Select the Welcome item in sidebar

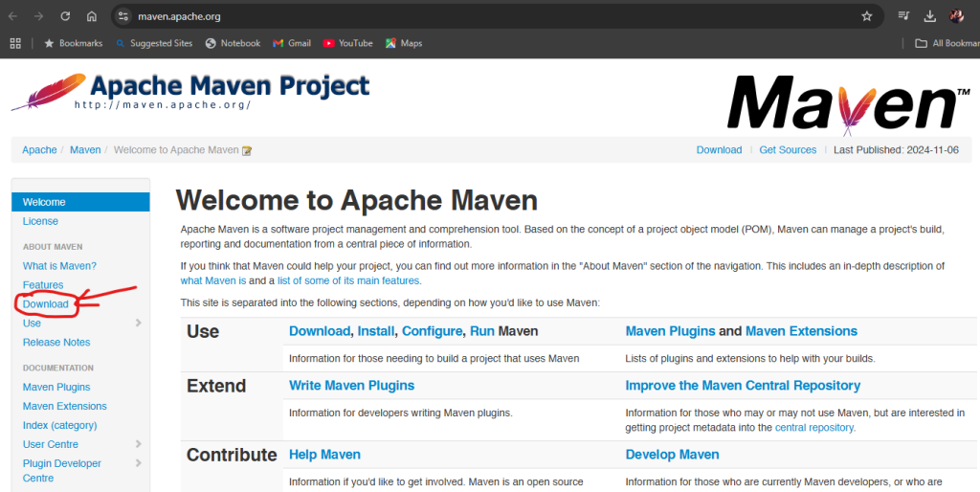click(80, 202)
